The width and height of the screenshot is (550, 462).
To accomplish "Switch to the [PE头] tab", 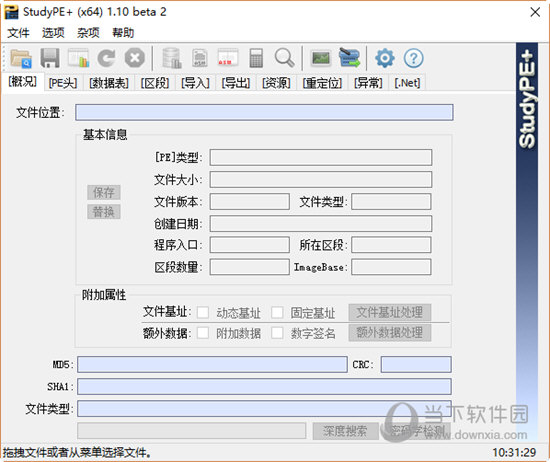I will (x=63, y=83).
